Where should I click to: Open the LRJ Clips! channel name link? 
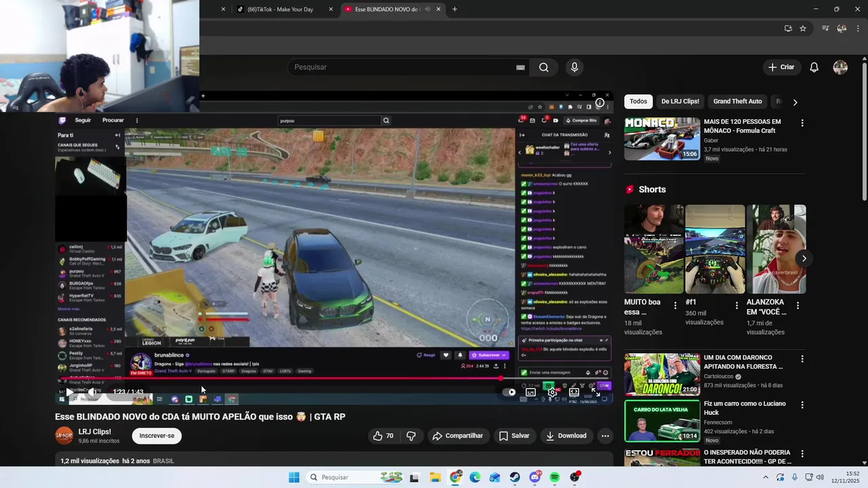tap(94, 432)
